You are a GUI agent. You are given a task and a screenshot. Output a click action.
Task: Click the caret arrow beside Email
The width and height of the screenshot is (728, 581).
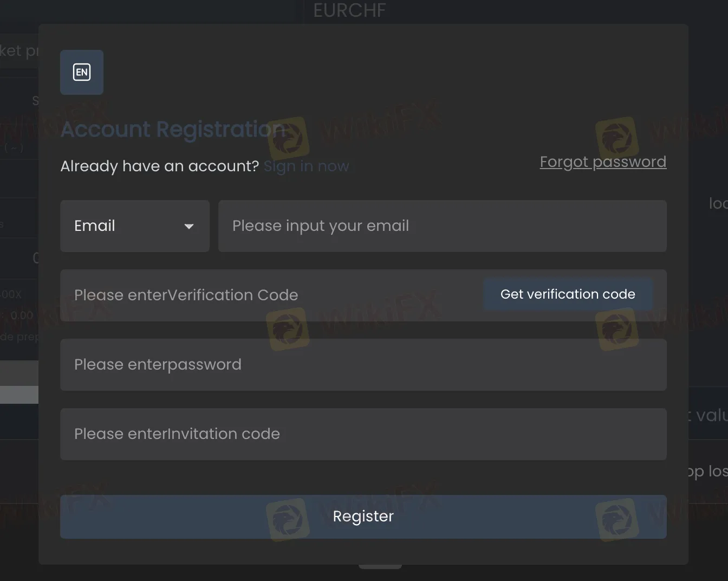point(189,226)
